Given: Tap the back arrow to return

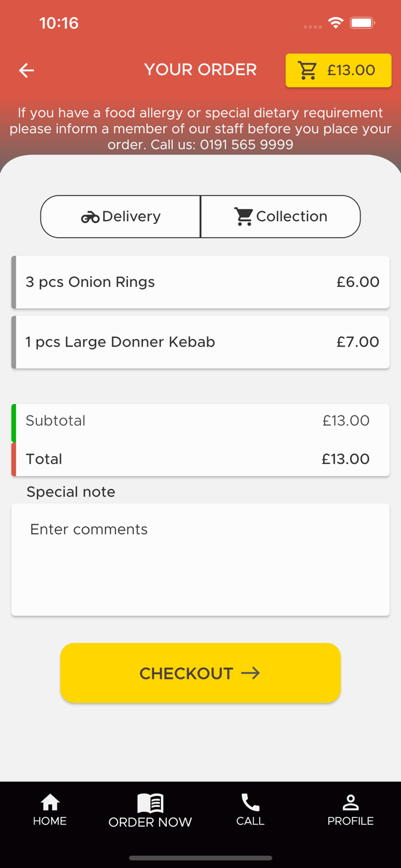Looking at the screenshot, I should [x=26, y=70].
